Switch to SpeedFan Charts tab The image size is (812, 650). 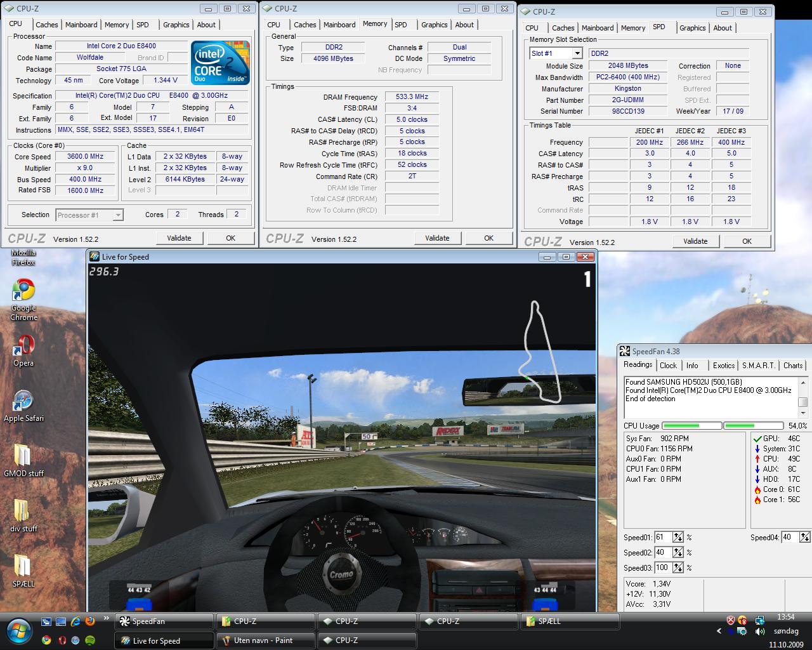(x=793, y=366)
